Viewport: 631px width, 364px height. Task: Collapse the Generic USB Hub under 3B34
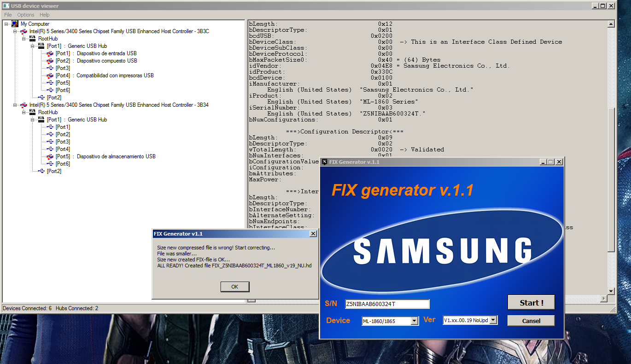coord(33,120)
